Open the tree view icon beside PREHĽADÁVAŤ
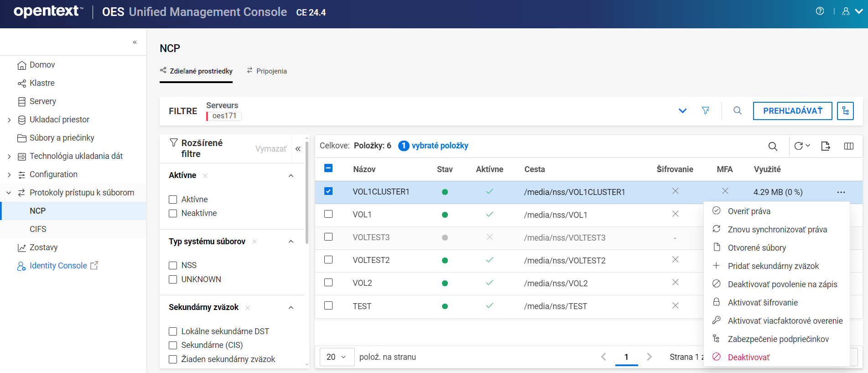 pyautogui.click(x=845, y=111)
